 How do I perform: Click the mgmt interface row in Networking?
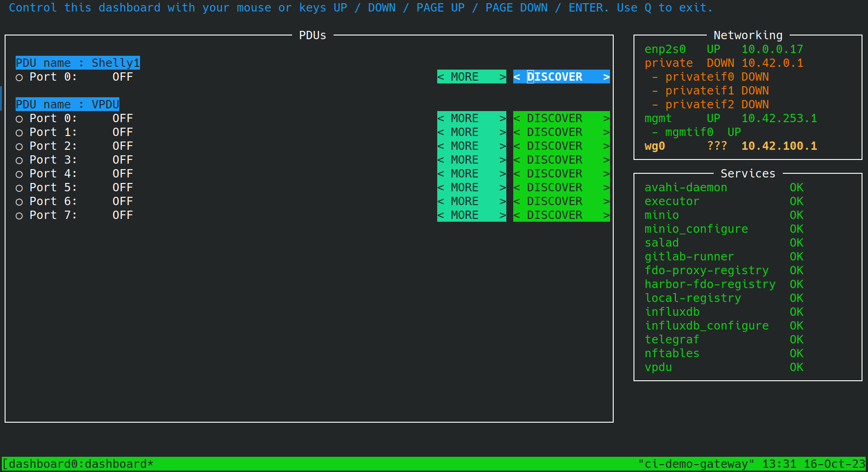coord(658,118)
